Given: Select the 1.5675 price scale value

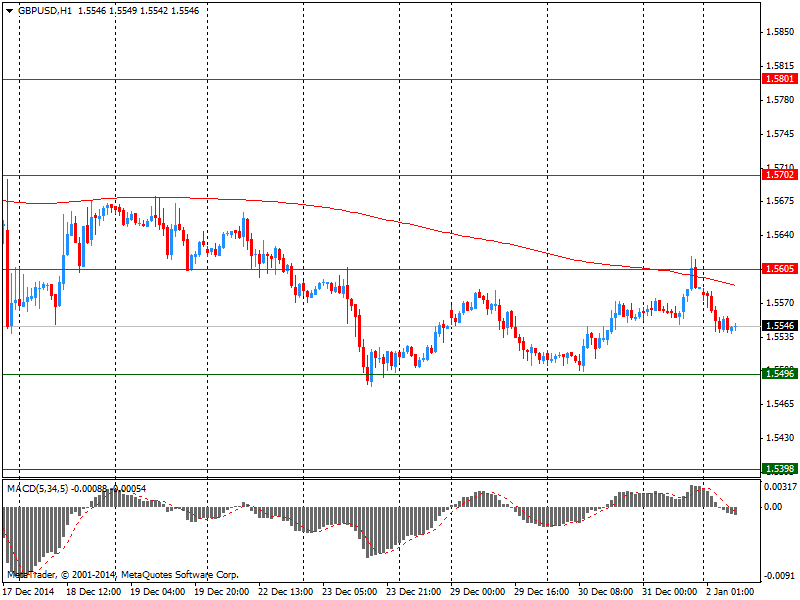Looking at the screenshot, I should point(780,201).
